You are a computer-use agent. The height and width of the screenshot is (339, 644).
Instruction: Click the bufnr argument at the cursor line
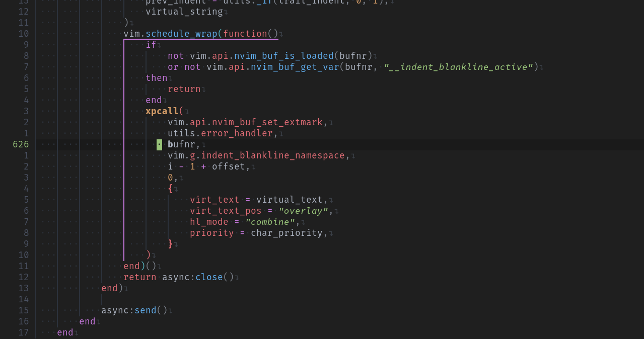181,144
